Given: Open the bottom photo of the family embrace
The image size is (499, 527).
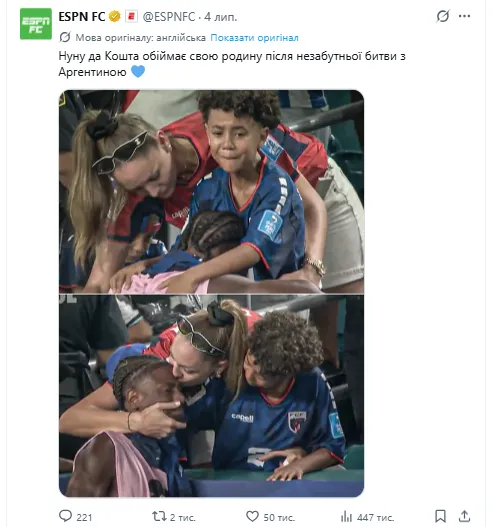Looking at the screenshot, I should pyautogui.click(x=211, y=396).
